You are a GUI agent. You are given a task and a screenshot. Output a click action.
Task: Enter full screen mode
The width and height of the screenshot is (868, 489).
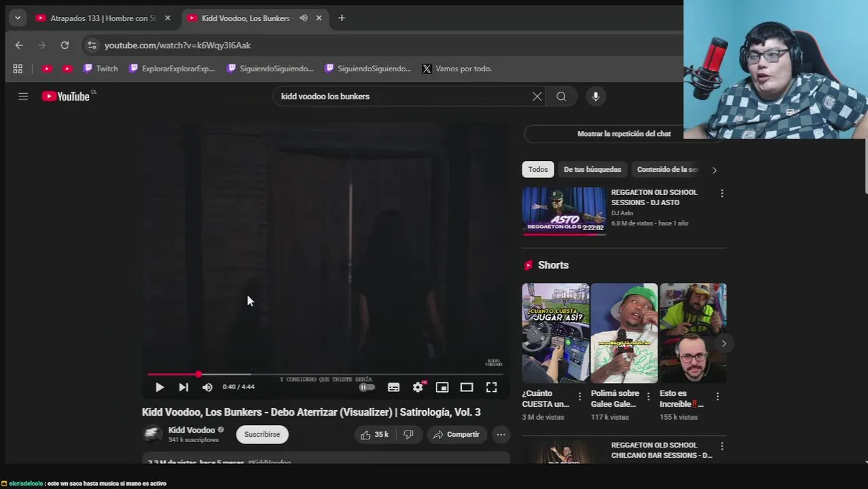click(x=491, y=387)
